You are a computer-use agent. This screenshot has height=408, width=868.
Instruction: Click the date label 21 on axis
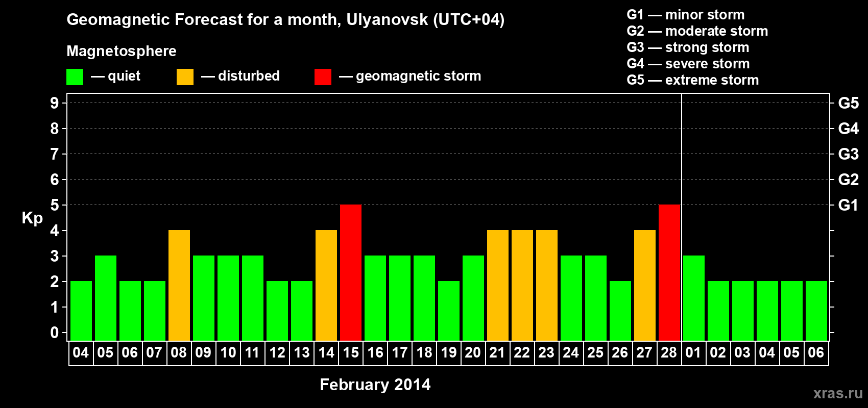[497, 353]
